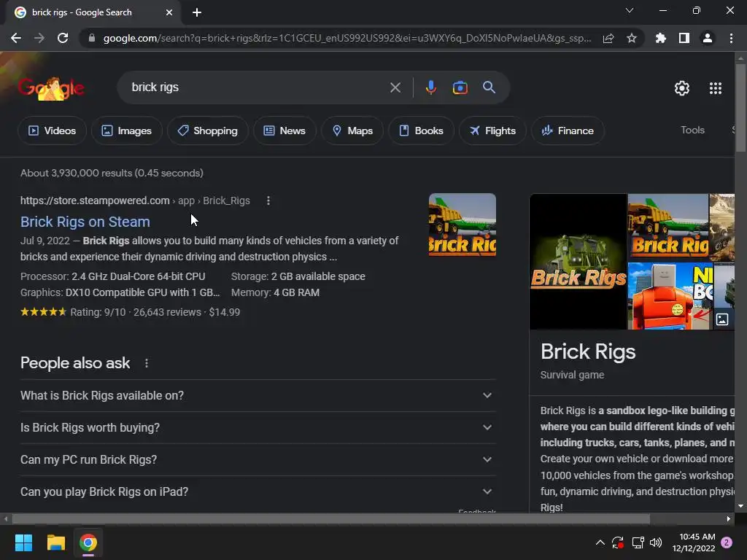Screen dimensions: 747x560
Task: Click the horizontal scrollbar's right arrow
Action: 729,518
